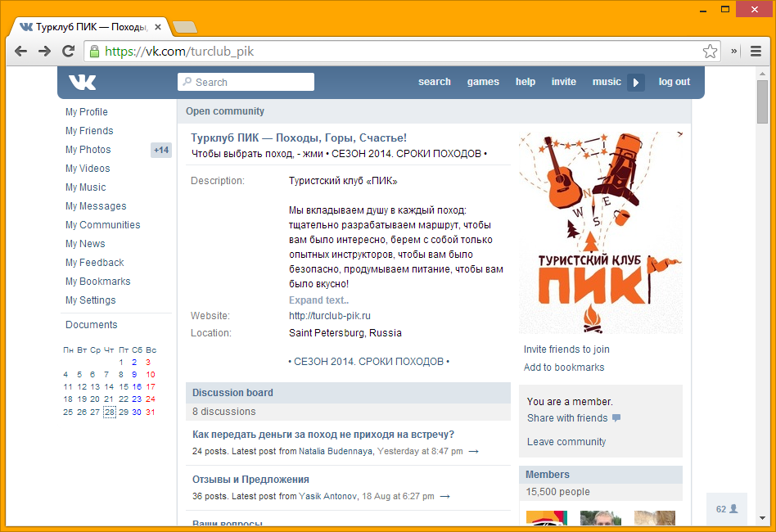The width and height of the screenshot is (776, 532).
Task: Open My Bookmarks
Action: point(98,281)
